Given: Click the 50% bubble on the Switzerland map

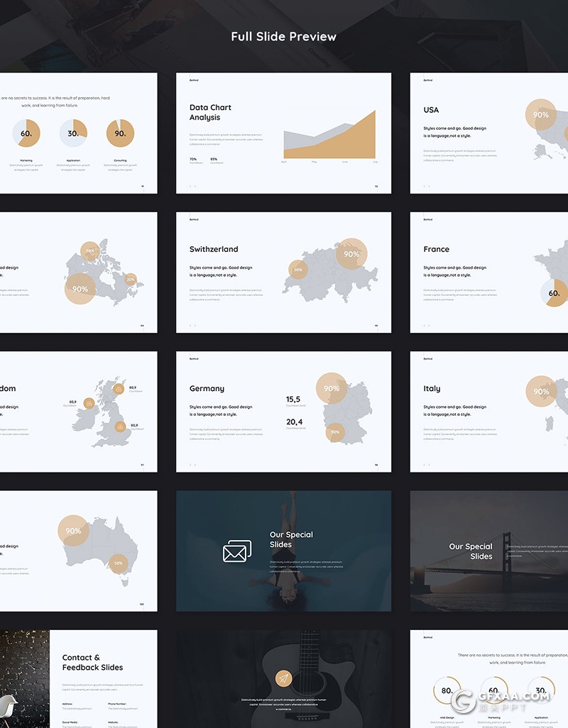Looking at the screenshot, I should click(x=298, y=270).
